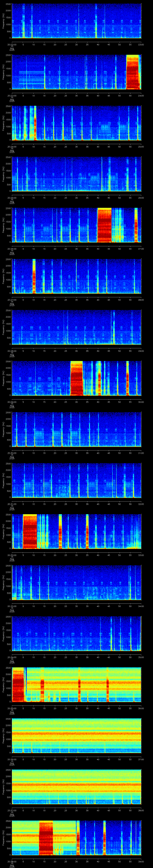The height and width of the screenshot is (868, 153).
Task: Click the 37:00 end time label
Action: click(141, 759)
